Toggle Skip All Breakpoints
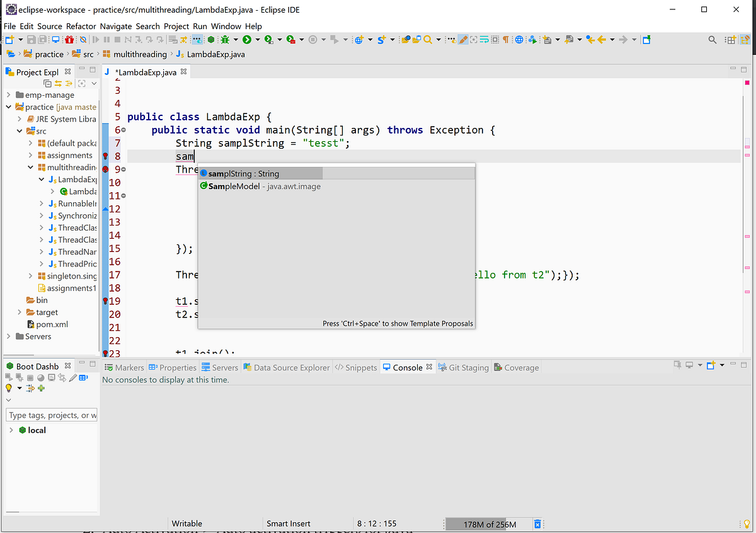 coord(83,39)
